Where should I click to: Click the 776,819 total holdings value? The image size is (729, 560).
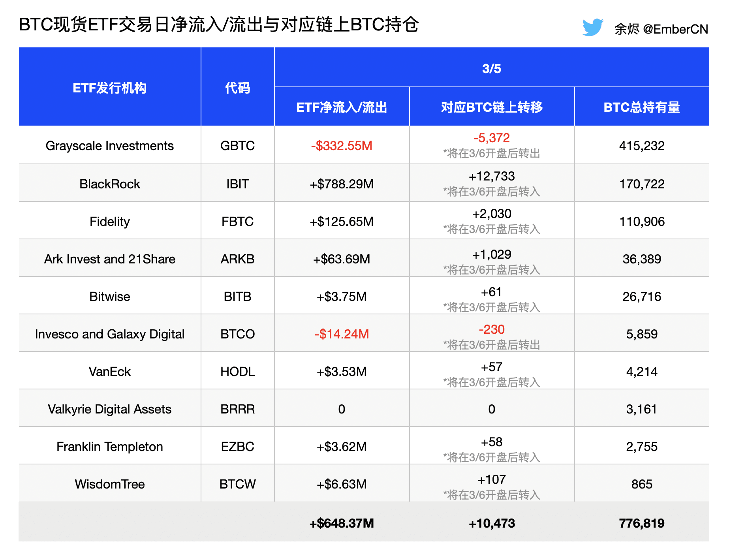(x=641, y=523)
